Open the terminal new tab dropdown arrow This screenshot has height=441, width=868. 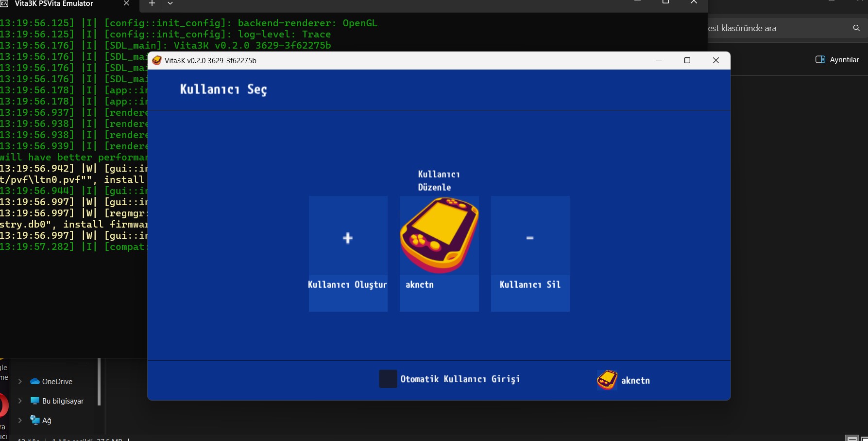click(170, 3)
